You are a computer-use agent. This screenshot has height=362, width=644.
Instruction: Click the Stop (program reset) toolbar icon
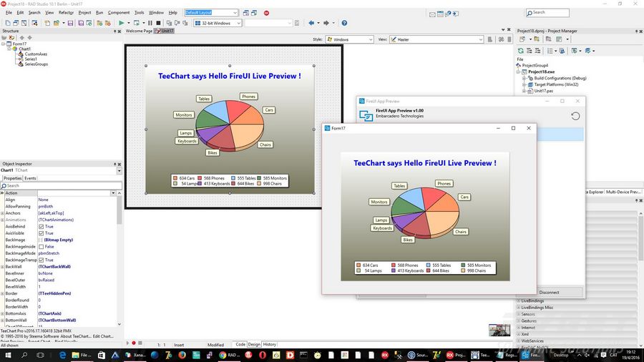click(x=159, y=23)
